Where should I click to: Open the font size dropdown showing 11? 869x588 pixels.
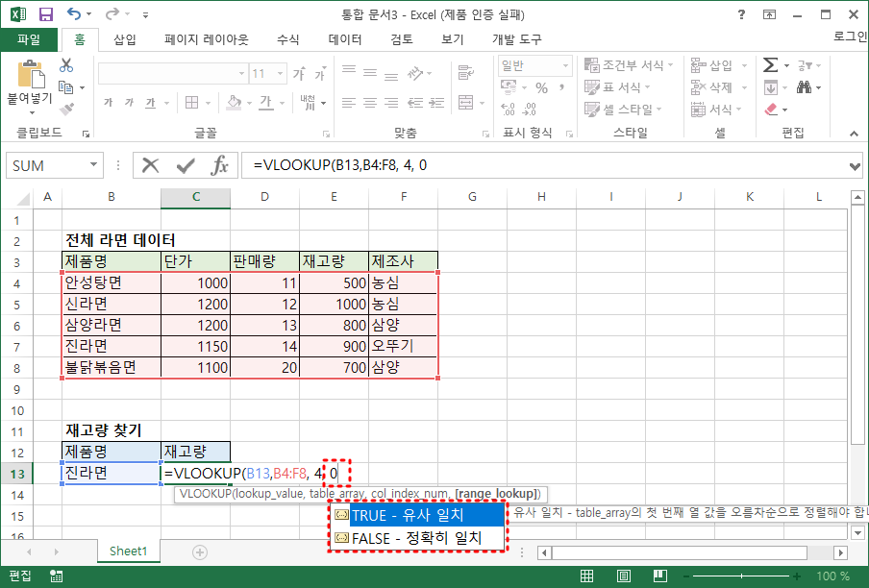point(281,74)
